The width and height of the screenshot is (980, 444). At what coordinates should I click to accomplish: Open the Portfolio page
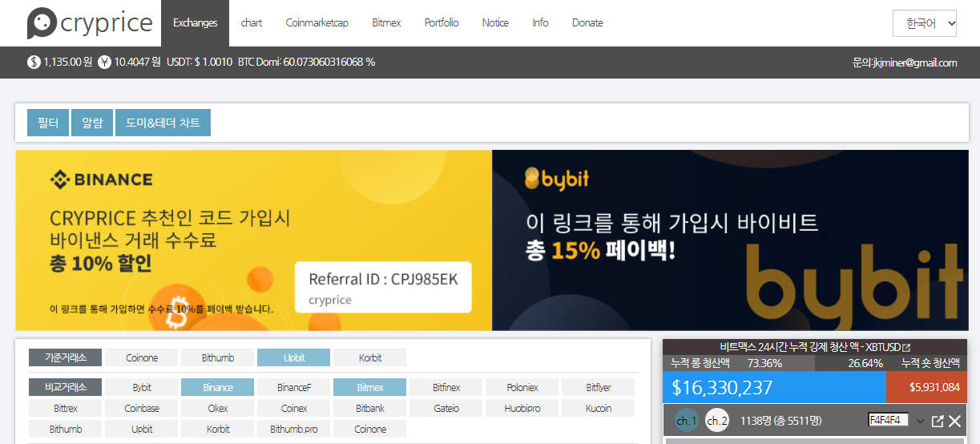[x=442, y=22]
